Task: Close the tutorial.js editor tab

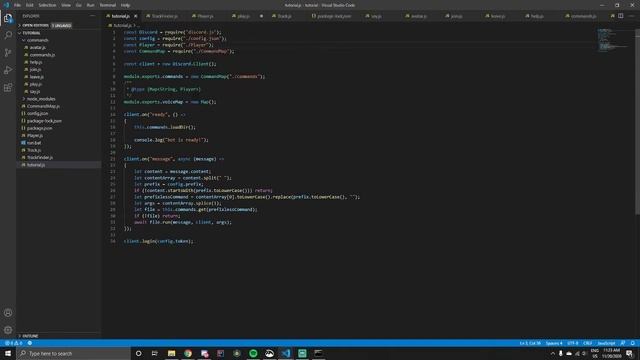Action: tap(136, 16)
